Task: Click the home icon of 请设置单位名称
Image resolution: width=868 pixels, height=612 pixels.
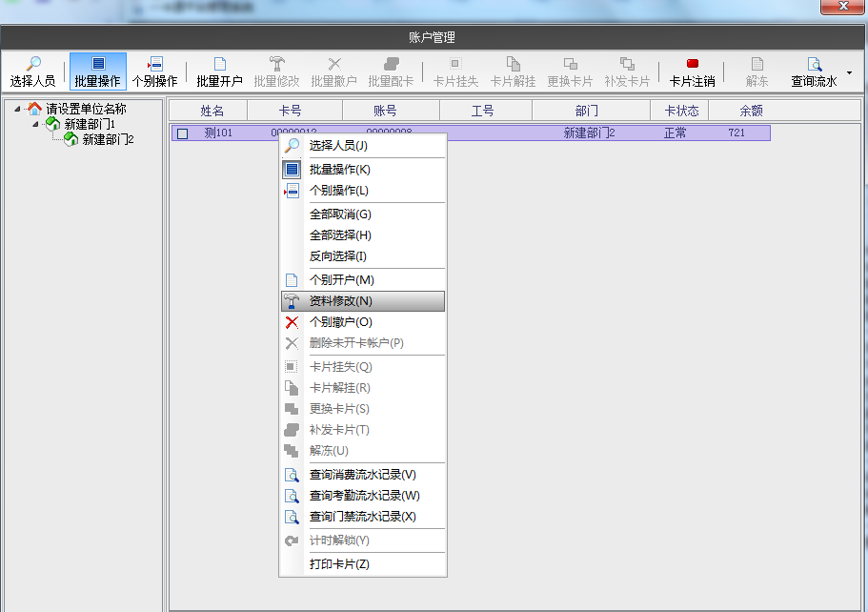Action: coord(35,109)
